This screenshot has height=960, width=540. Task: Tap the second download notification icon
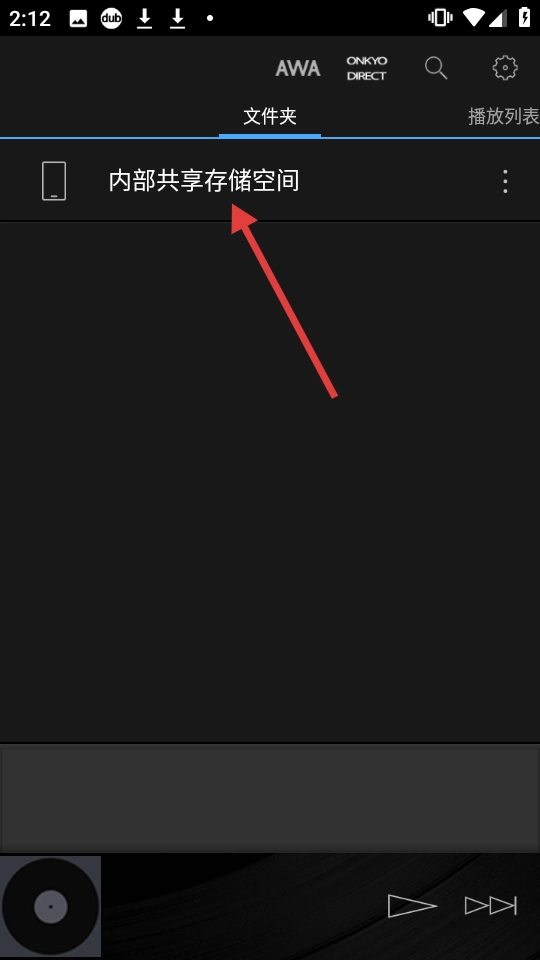coord(178,18)
